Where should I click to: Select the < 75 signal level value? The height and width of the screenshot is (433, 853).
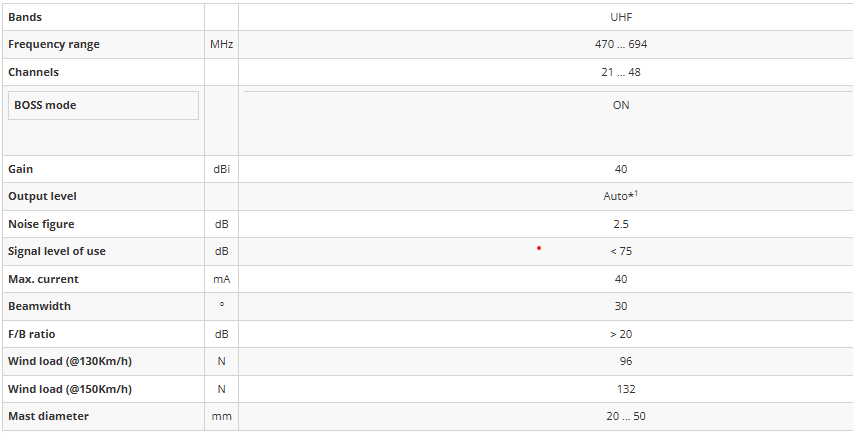[x=621, y=251]
